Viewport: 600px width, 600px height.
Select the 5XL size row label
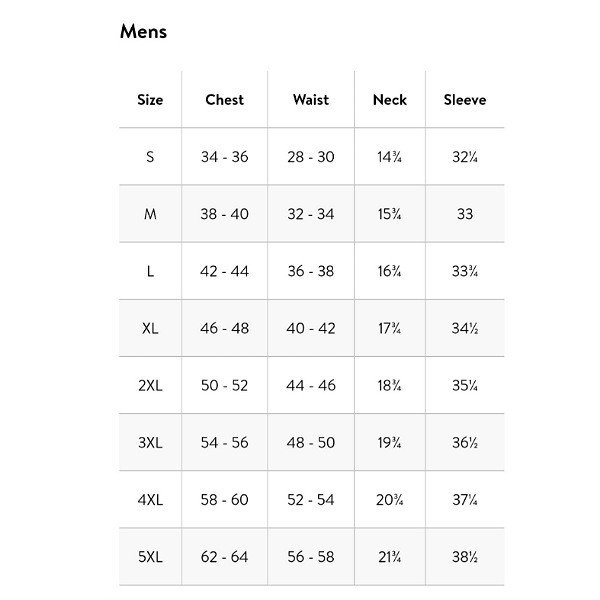click(x=150, y=556)
